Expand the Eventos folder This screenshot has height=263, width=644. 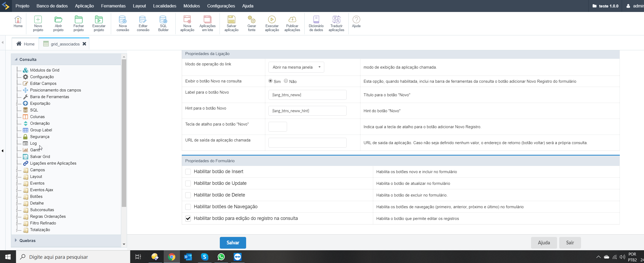(x=17, y=183)
